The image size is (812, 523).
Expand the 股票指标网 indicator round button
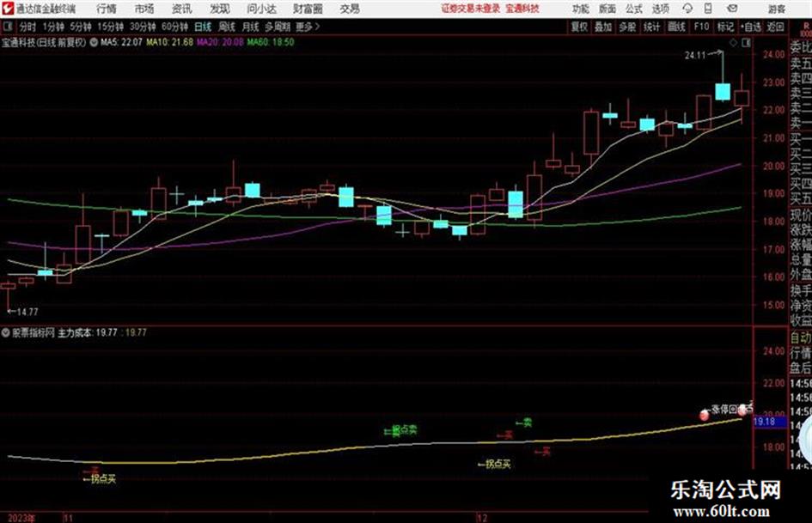click(6, 332)
